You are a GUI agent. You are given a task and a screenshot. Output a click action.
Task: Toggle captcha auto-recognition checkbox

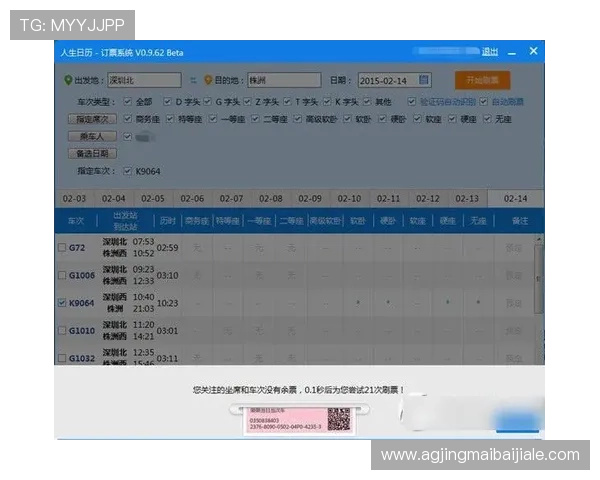point(411,102)
